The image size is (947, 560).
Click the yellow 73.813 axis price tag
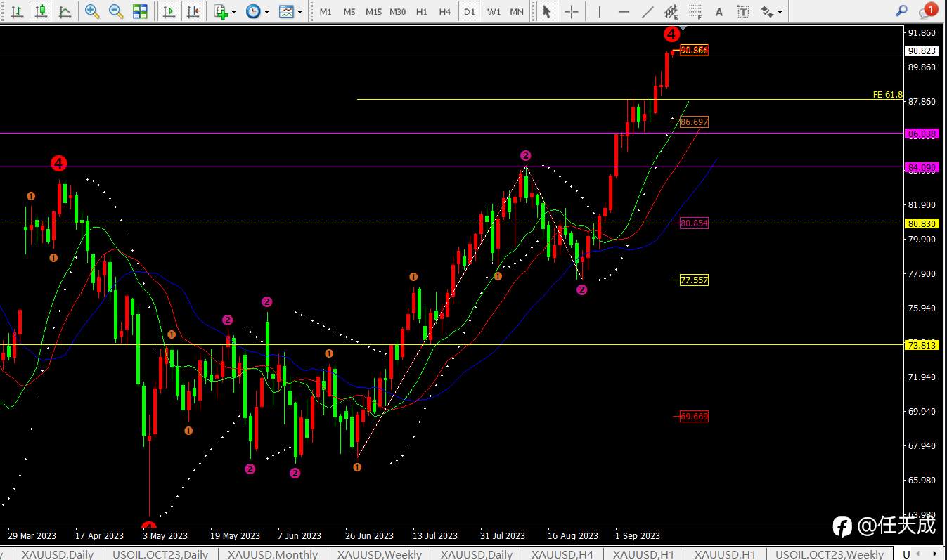[922, 345]
